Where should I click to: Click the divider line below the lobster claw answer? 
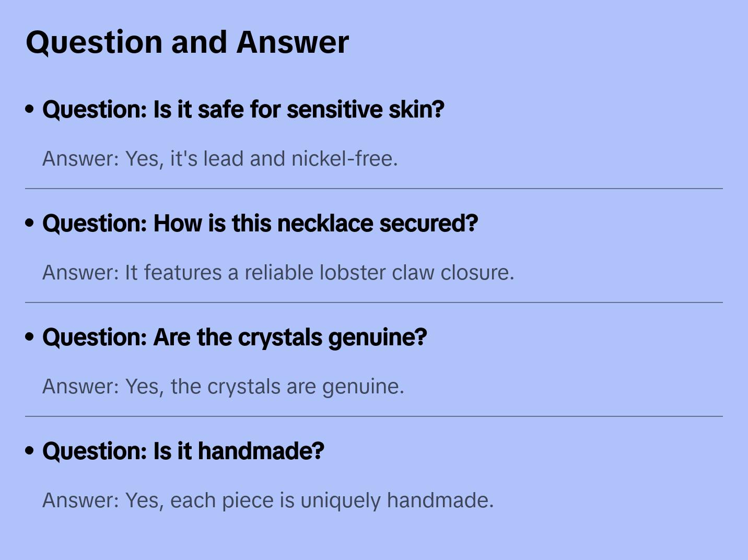[x=373, y=302]
